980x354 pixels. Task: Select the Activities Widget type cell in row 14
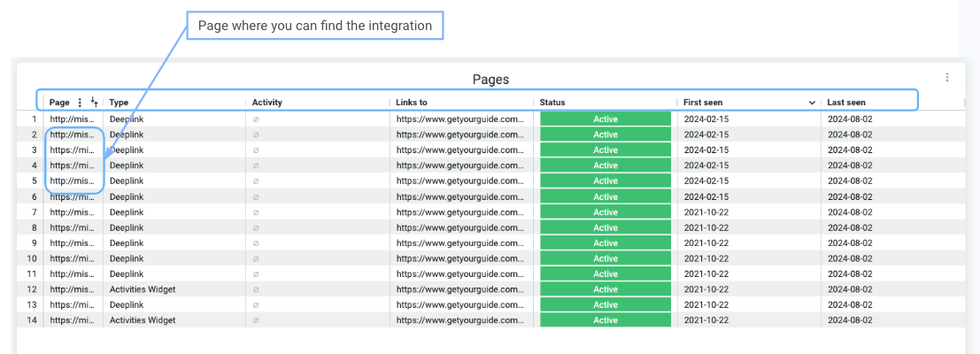click(143, 320)
